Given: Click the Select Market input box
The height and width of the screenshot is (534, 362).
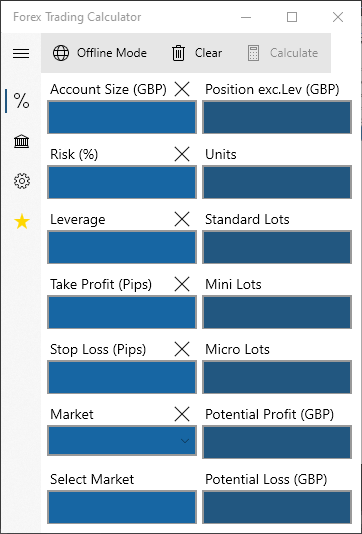Looking at the screenshot, I should click(122, 507).
